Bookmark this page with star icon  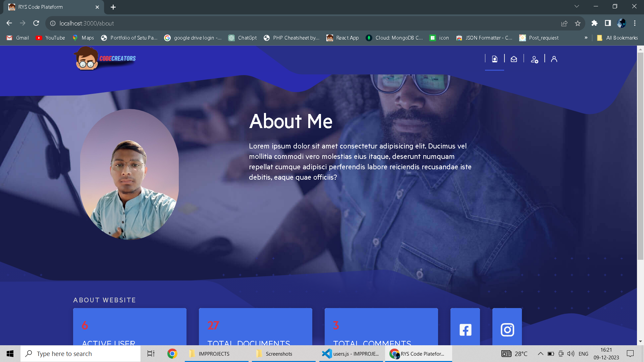coord(578,23)
